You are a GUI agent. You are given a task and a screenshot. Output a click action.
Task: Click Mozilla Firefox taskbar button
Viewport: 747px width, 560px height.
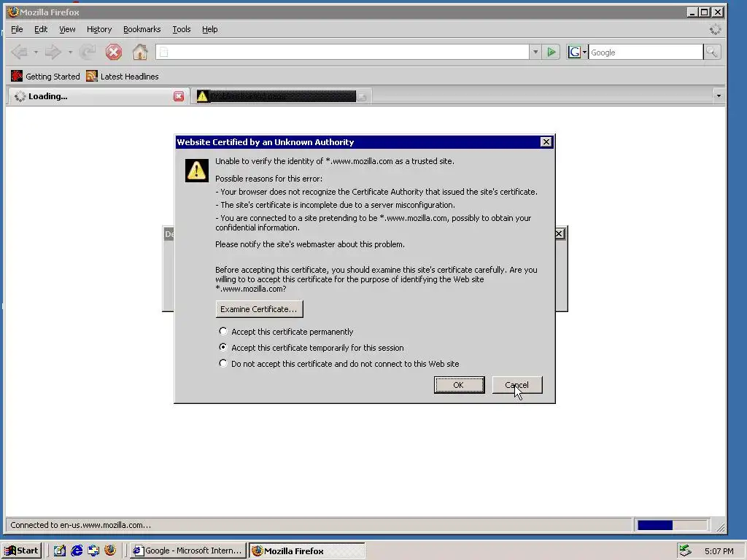(307, 551)
